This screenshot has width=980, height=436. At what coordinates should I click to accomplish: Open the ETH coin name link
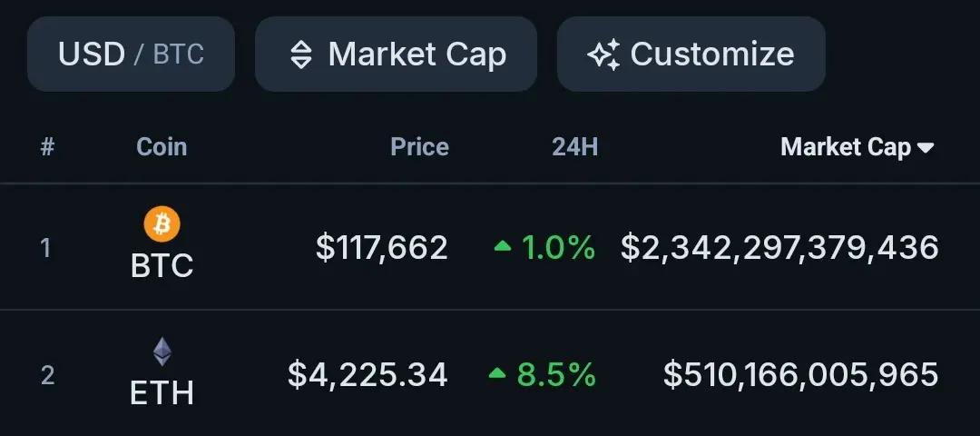[x=162, y=394]
